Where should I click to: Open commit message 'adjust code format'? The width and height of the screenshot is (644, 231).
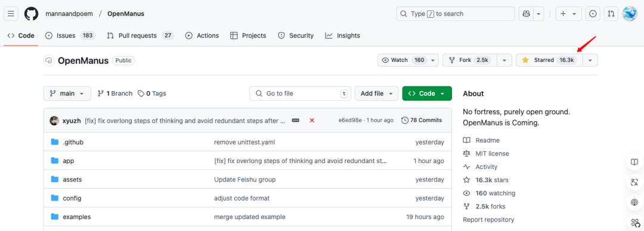(x=242, y=198)
